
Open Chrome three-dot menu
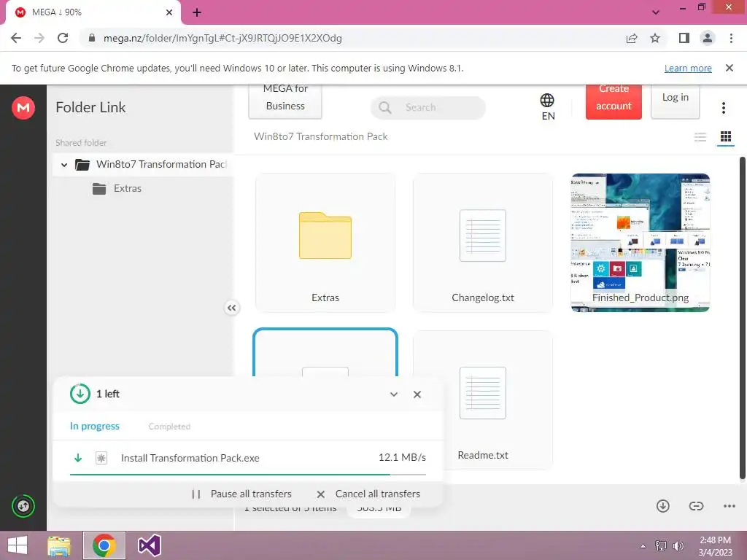click(731, 38)
